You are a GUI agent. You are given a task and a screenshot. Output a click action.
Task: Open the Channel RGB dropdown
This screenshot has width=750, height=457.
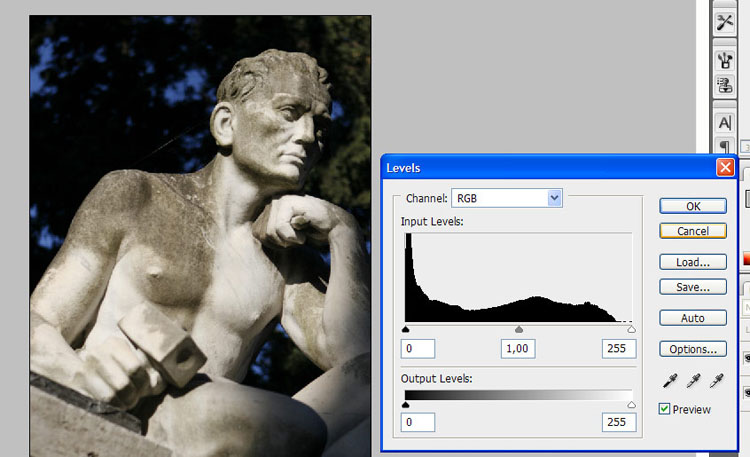507,198
